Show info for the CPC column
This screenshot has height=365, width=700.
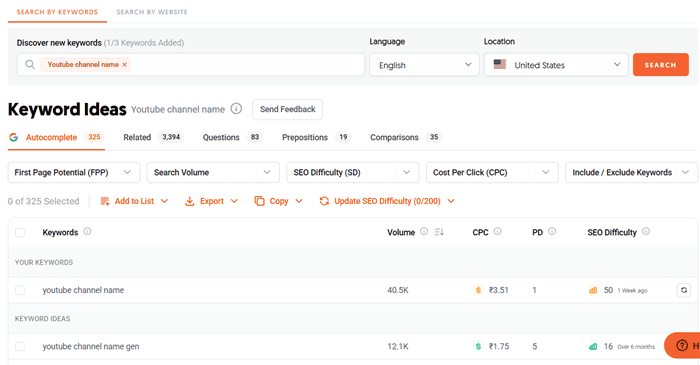pyautogui.click(x=498, y=231)
